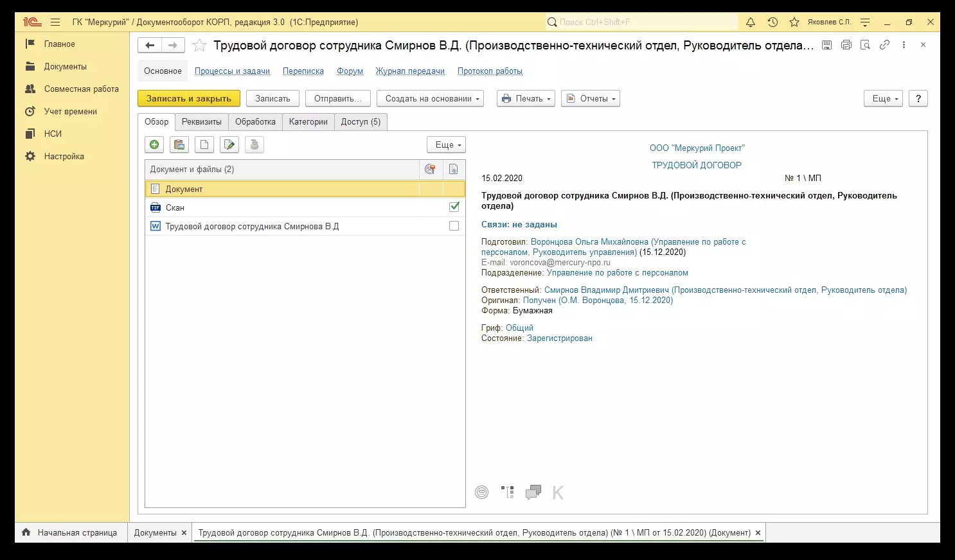
Task: Click the original file column header icon
Action: 454,170
